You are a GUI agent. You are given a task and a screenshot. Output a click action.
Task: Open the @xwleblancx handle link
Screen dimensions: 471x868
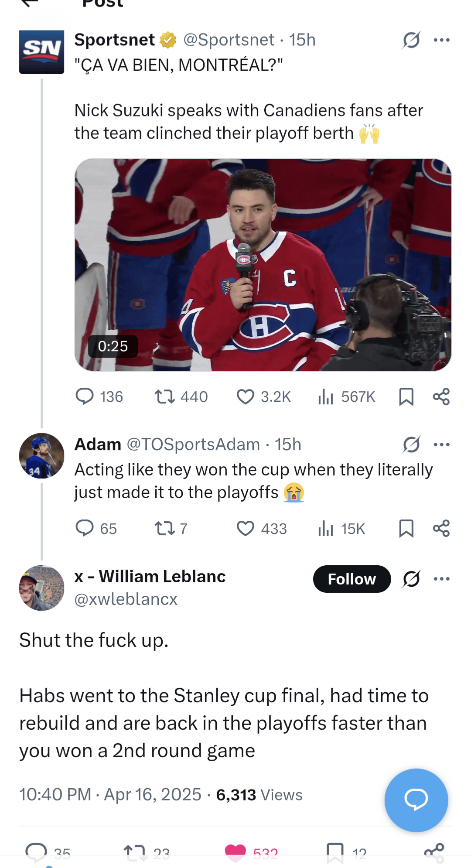pos(126,599)
